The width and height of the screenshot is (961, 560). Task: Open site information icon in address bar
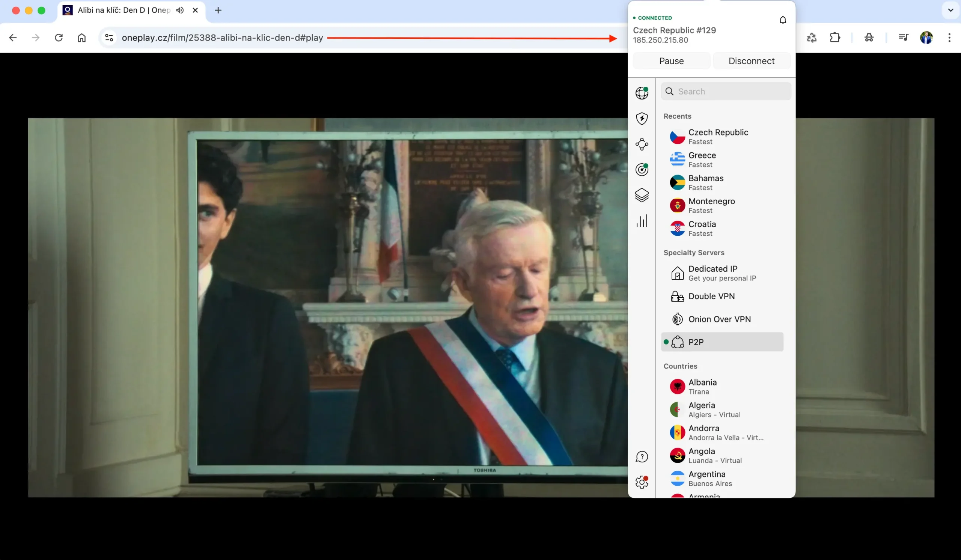coord(109,38)
